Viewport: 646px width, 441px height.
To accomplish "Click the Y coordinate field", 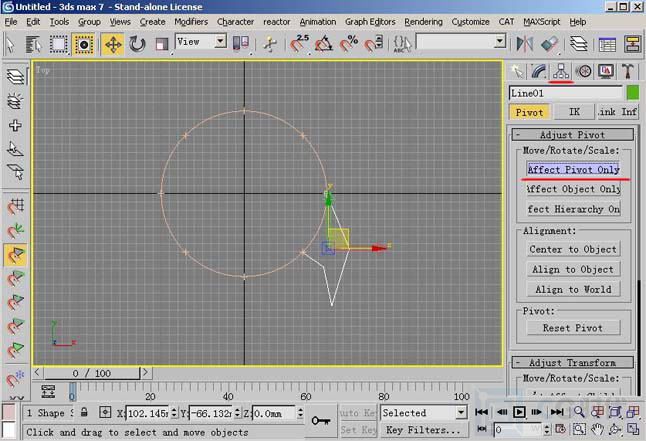I will tap(211, 413).
